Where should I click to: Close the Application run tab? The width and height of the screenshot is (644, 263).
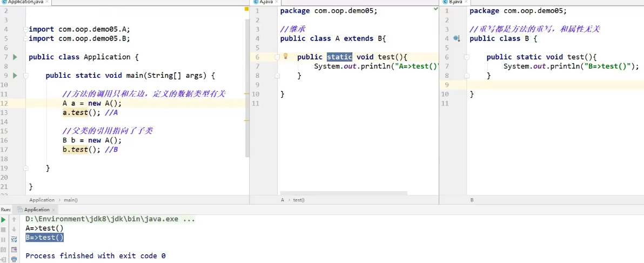click(54, 210)
